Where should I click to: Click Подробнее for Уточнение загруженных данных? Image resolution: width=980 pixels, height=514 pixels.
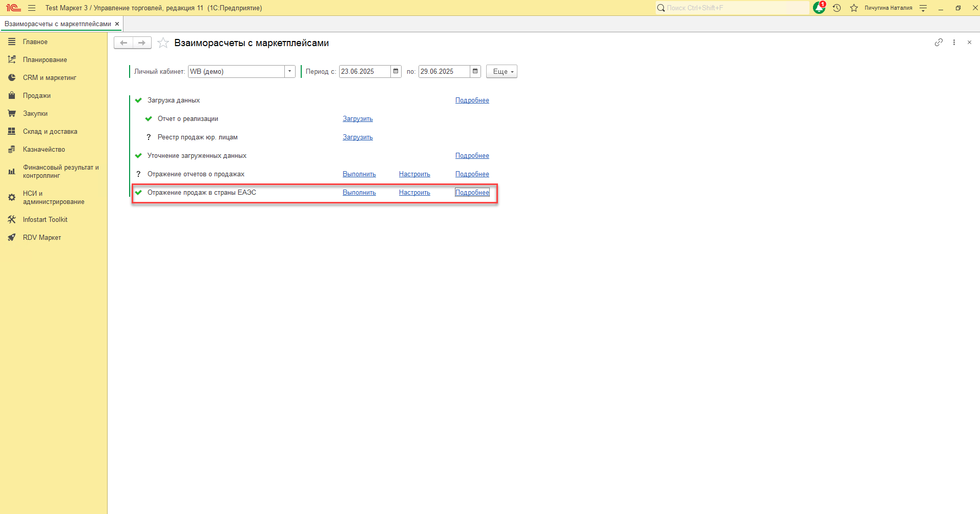pos(472,156)
